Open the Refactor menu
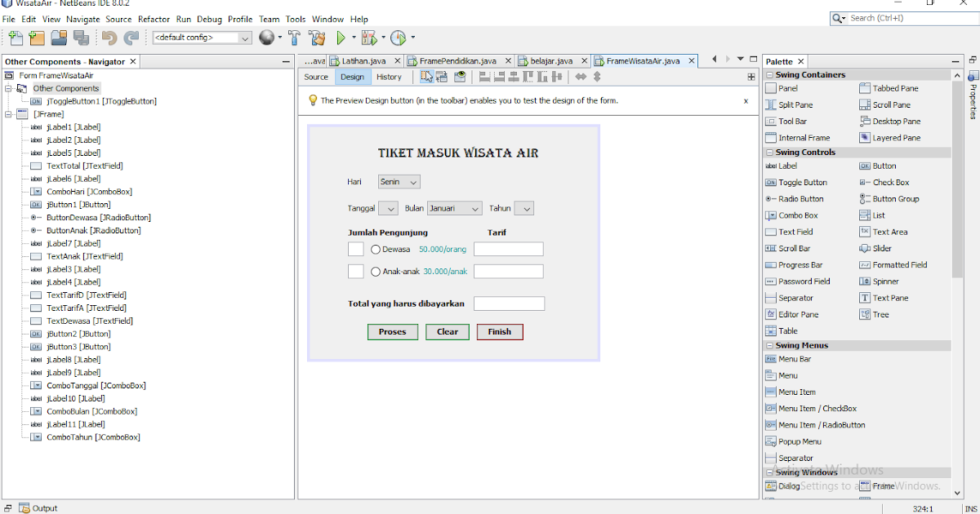Viewport: 980px width, 514px height. (154, 19)
